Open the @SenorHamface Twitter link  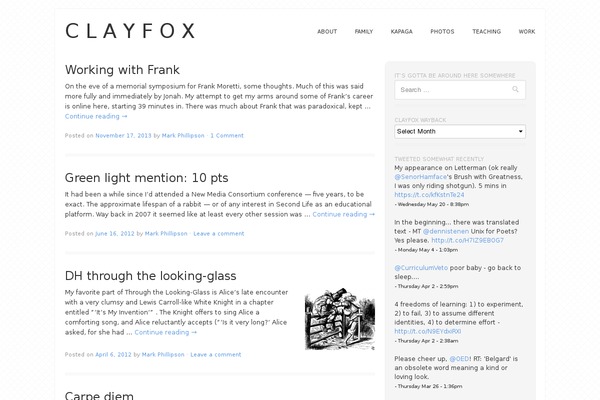pos(421,177)
